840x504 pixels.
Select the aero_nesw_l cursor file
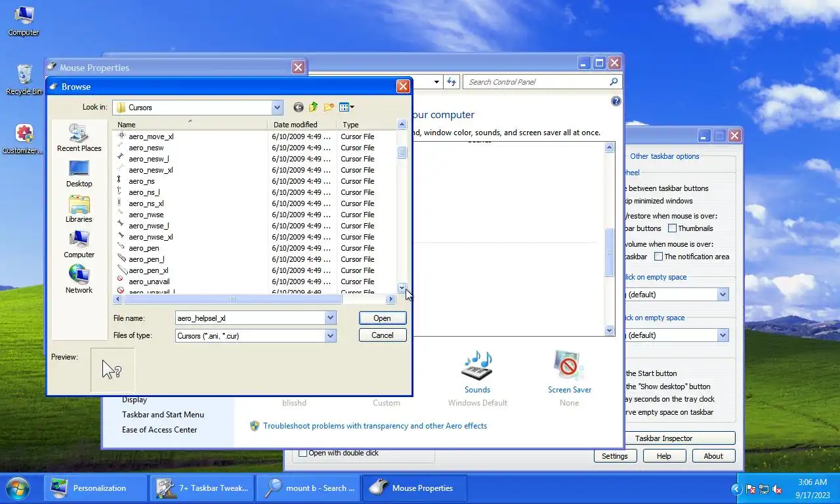pos(149,159)
